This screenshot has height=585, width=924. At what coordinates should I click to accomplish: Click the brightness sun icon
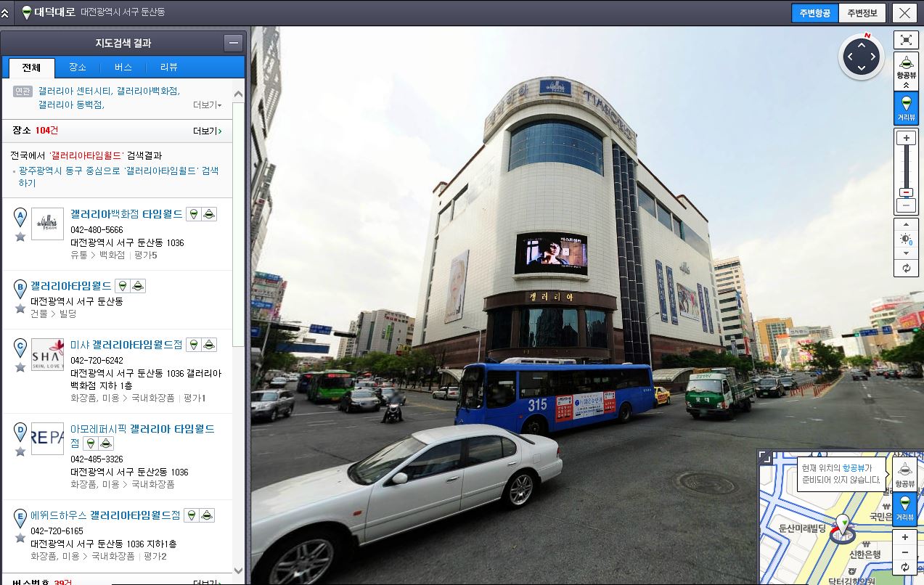tap(905, 240)
